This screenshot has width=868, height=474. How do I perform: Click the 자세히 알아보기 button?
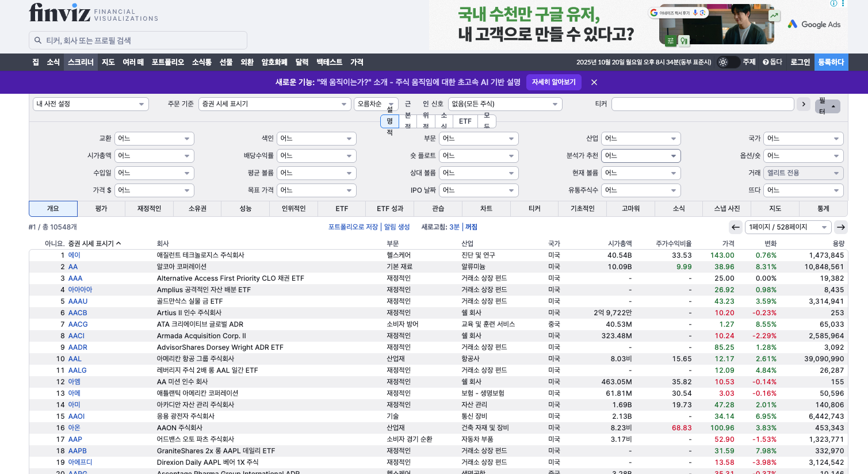click(x=554, y=82)
